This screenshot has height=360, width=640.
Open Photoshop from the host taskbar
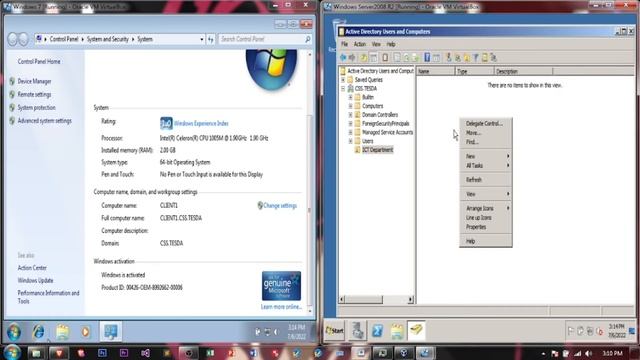tap(102, 353)
